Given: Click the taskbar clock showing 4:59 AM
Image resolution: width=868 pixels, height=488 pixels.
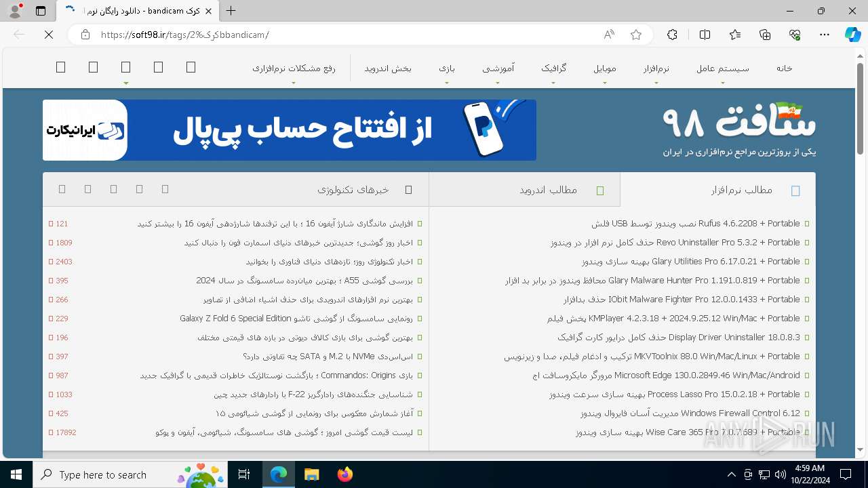Looking at the screenshot, I should (809, 474).
